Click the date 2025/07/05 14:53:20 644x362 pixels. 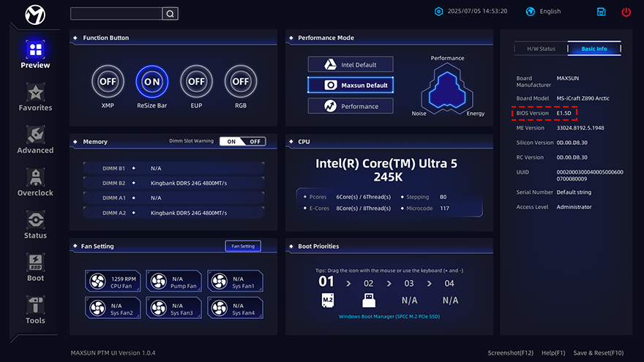tap(477, 12)
